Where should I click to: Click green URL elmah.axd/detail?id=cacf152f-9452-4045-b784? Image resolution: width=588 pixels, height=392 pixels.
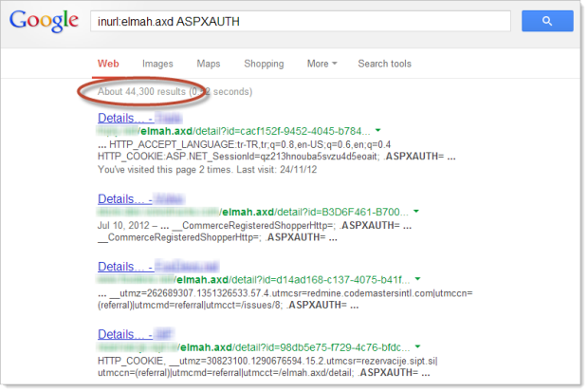pyautogui.click(x=233, y=131)
